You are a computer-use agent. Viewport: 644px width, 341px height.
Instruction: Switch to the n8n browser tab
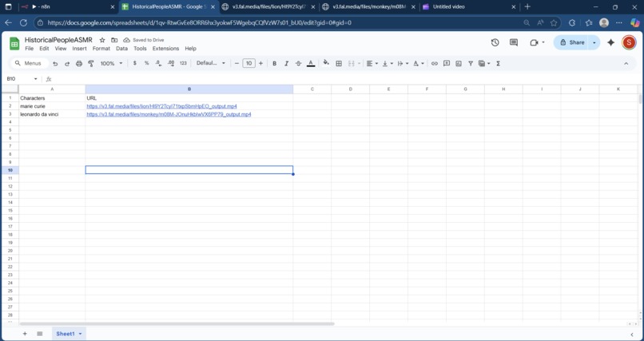67,6
